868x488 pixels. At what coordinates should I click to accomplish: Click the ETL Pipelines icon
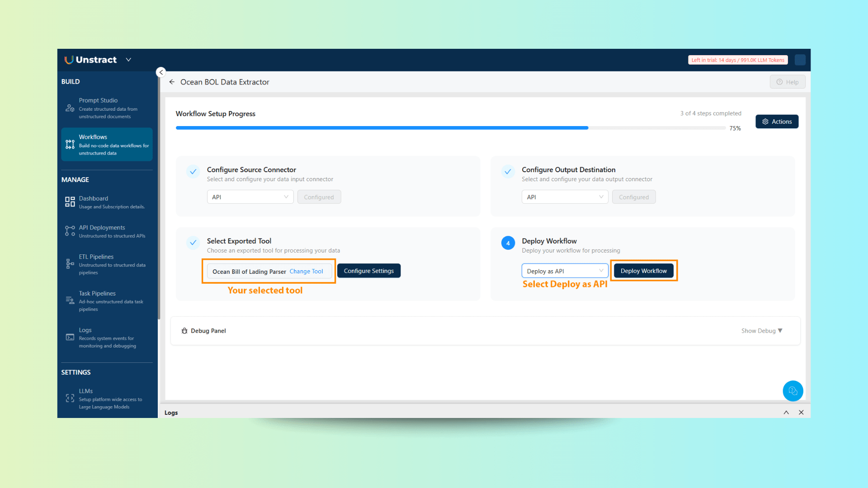click(70, 264)
